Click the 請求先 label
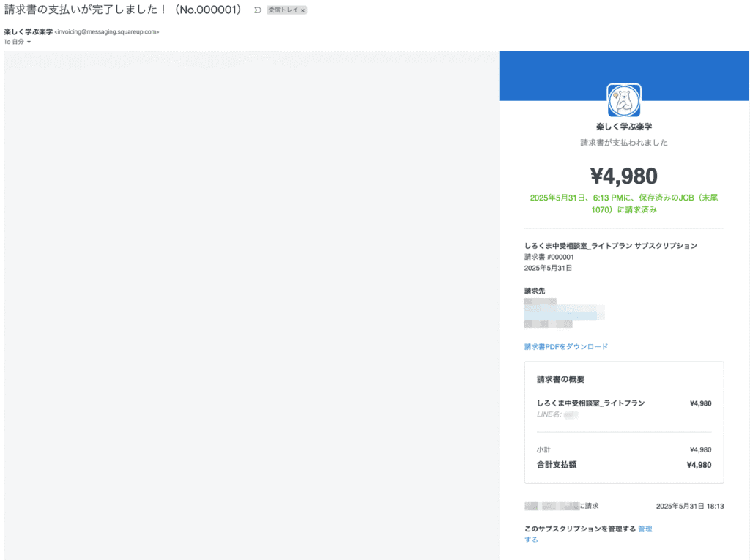The width and height of the screenshot is (750, 560). coord(535,291)
